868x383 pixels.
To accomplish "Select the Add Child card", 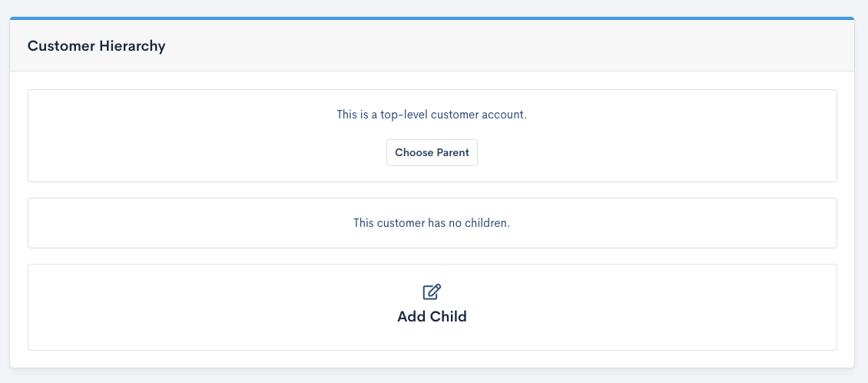I will pyautogui.click(x=230, y=308).
